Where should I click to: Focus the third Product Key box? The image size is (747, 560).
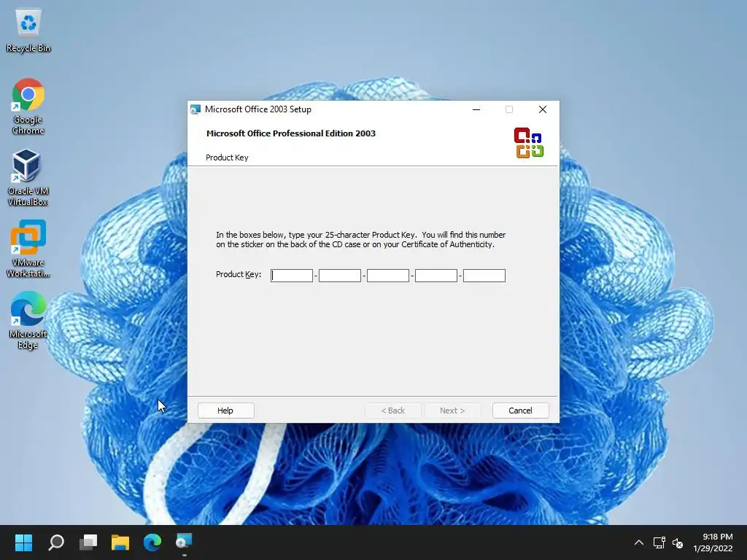coord(388,276)
